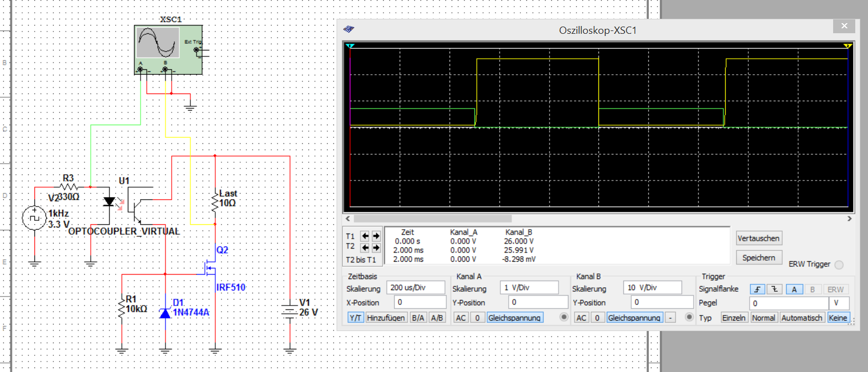Click Speichern to save scope data
Image resolution: width=868 pixels, height=372 pixels.
(x=759, y=257)
